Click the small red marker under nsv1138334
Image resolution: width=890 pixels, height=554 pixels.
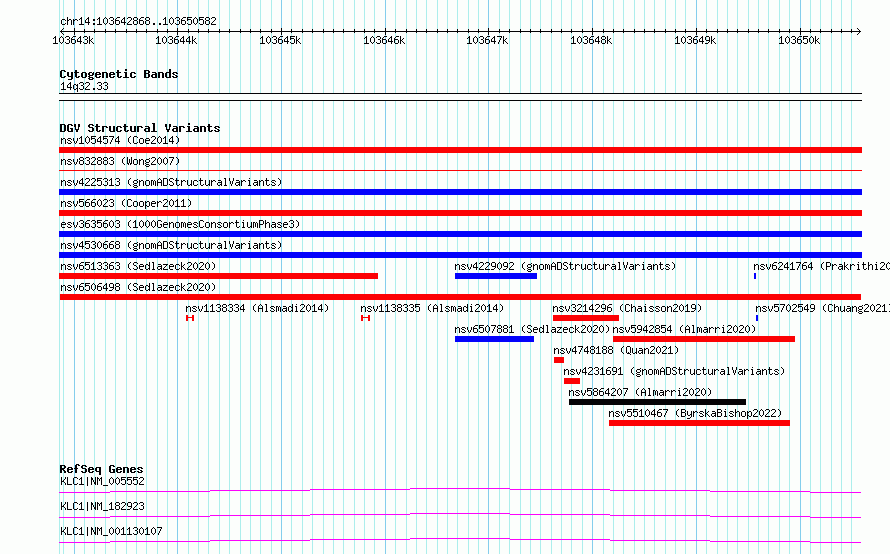190,318
